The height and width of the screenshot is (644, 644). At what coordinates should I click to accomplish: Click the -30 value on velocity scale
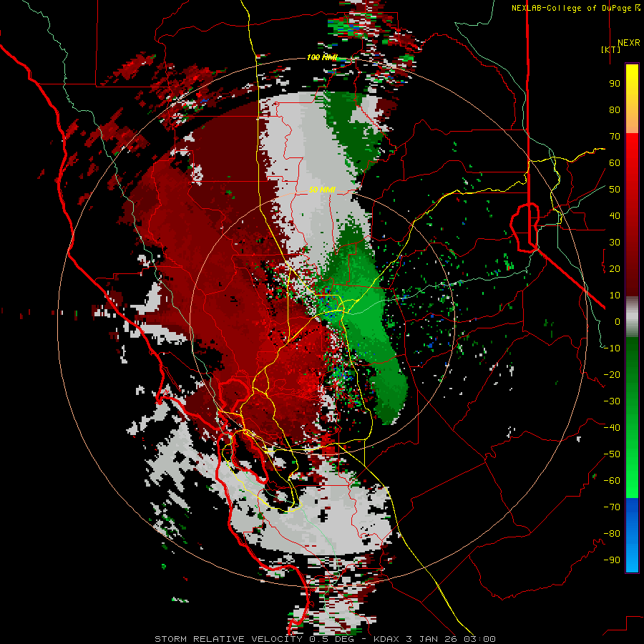point(612,401)
